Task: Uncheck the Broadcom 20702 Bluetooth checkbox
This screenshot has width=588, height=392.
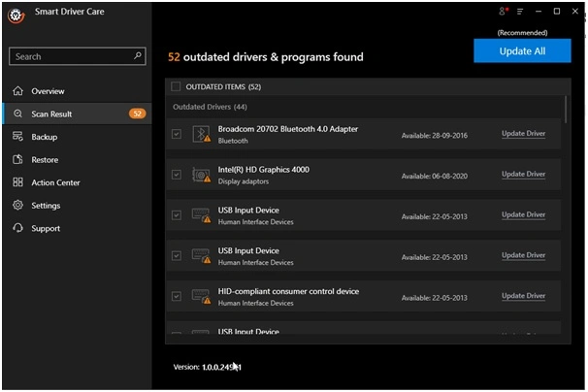Action: pos(176,134)
